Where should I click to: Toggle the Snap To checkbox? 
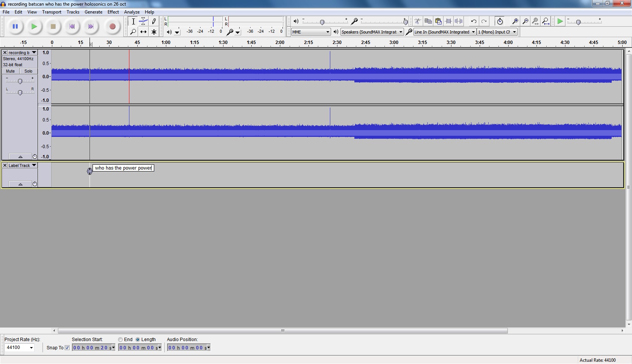67,348
